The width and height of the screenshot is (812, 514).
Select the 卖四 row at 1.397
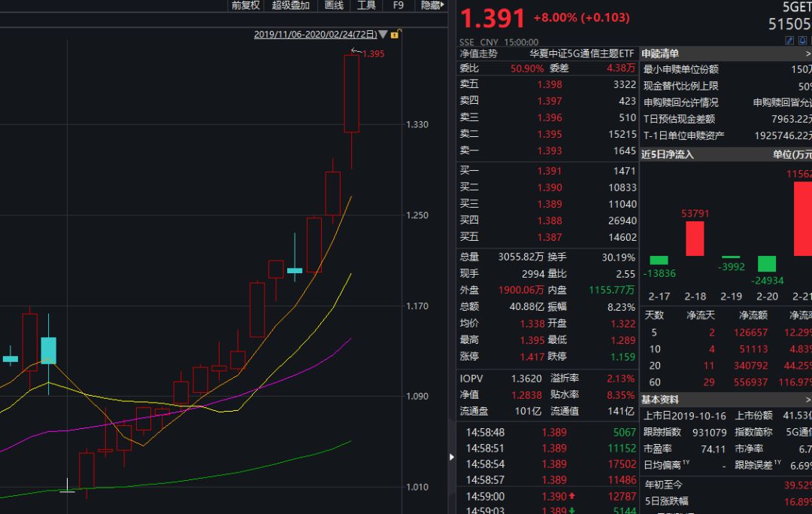coord(548,101)
